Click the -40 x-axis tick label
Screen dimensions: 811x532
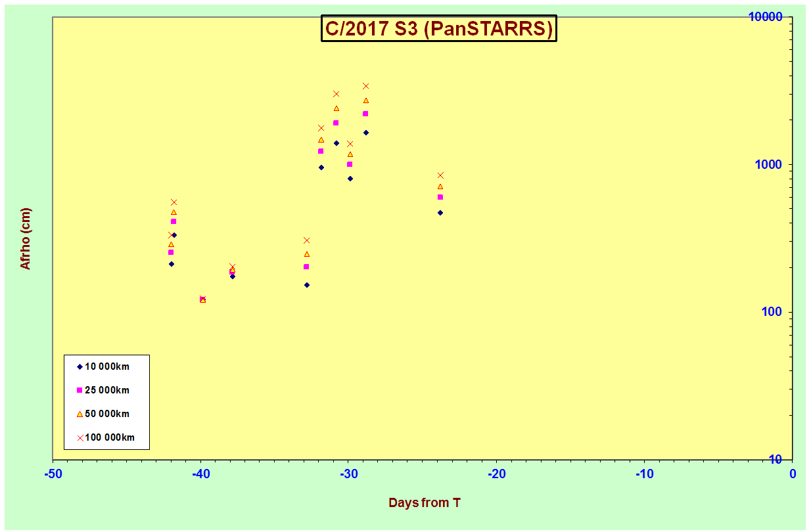(201, 474)
